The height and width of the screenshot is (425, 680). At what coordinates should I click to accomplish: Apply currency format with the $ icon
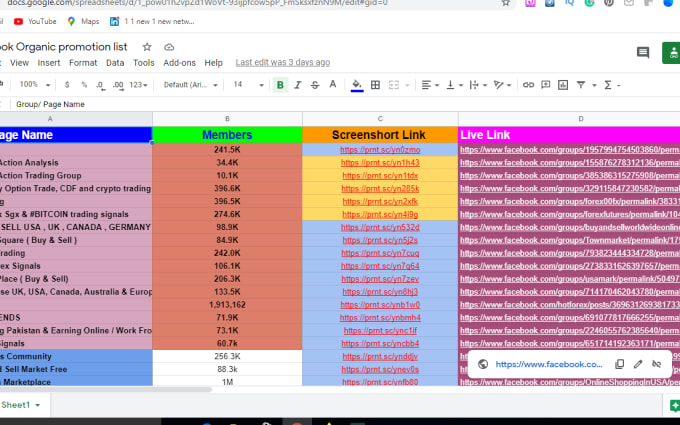67,85
